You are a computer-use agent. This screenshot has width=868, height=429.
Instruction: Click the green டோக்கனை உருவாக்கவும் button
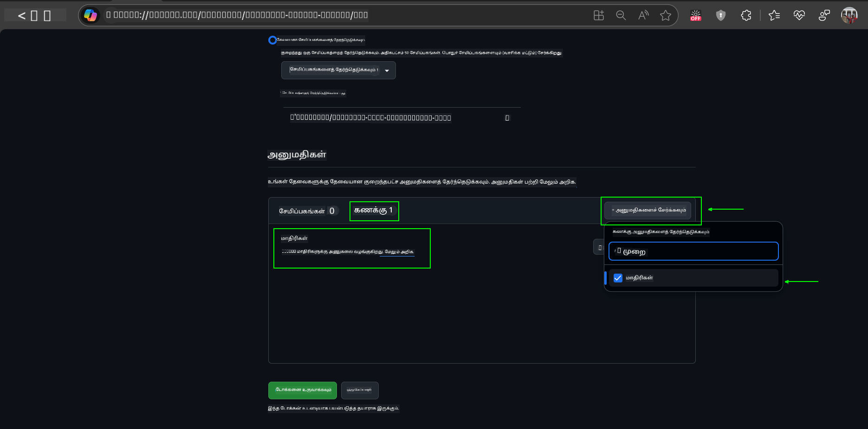[x=303, y=390]
